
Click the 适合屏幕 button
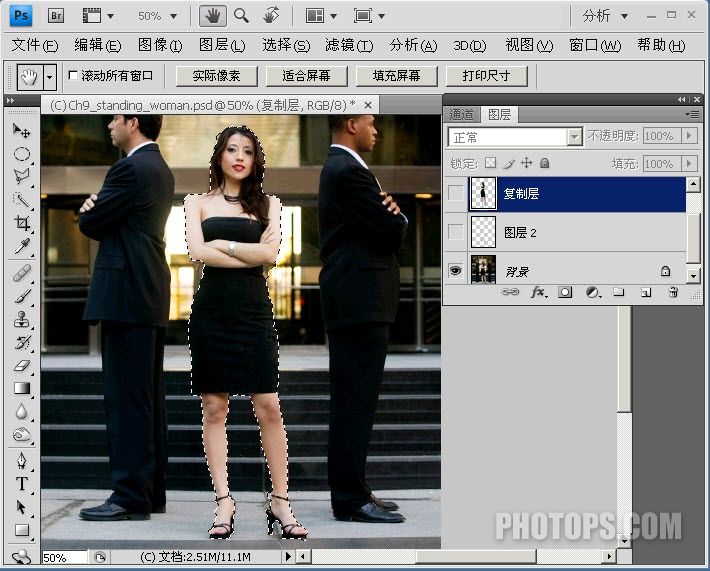(307, 76)
